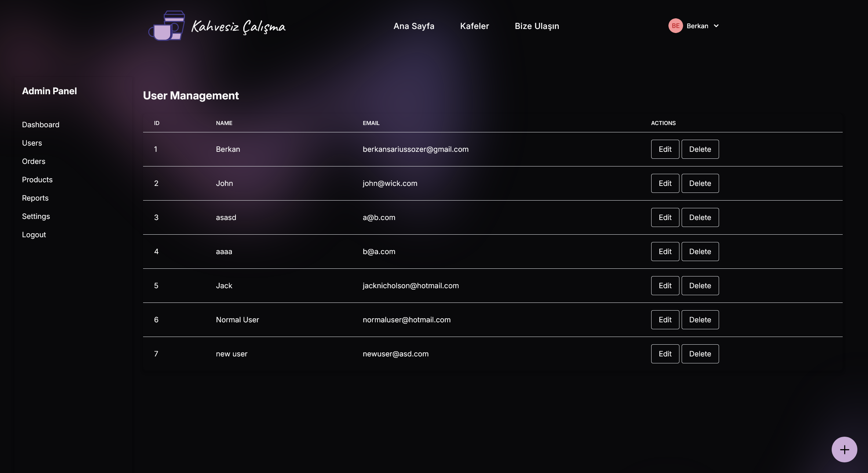Open Dashboard in the admin sidebar
868x473 pixels.
coord(41,125)
